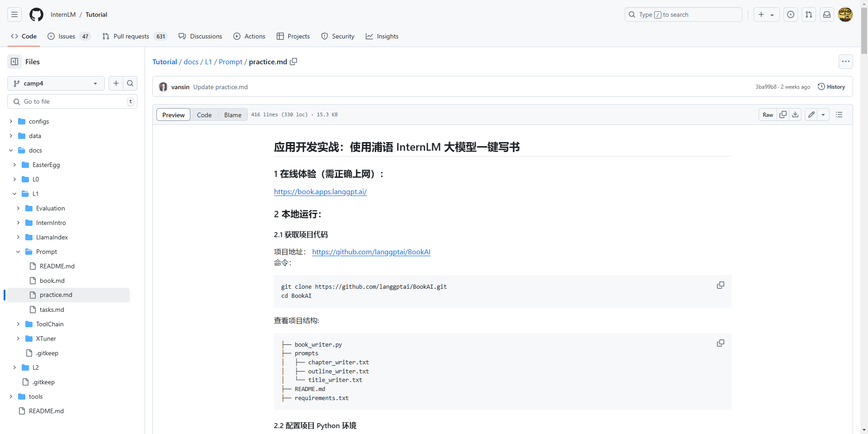Open commit 3ba99b8
The height and width of the screenshot is (434, 868).
pos(766,87)
